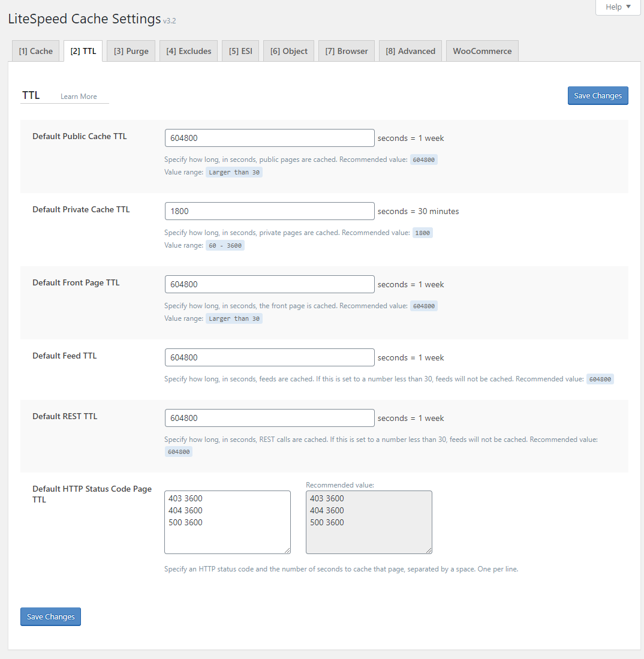Select the Default Feed TTL input field

click(269, 357)
